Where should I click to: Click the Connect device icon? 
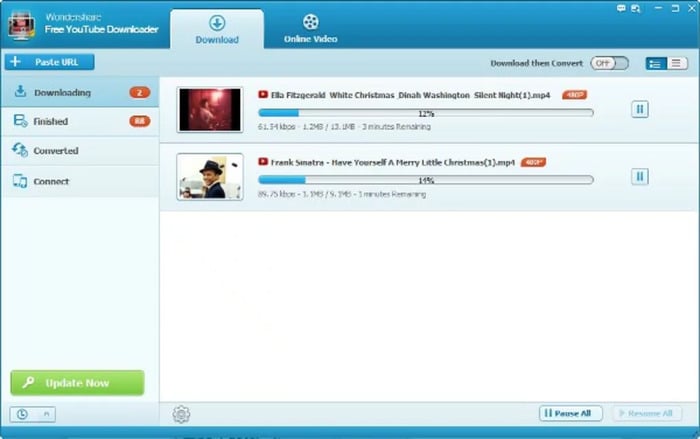(20, 181)
